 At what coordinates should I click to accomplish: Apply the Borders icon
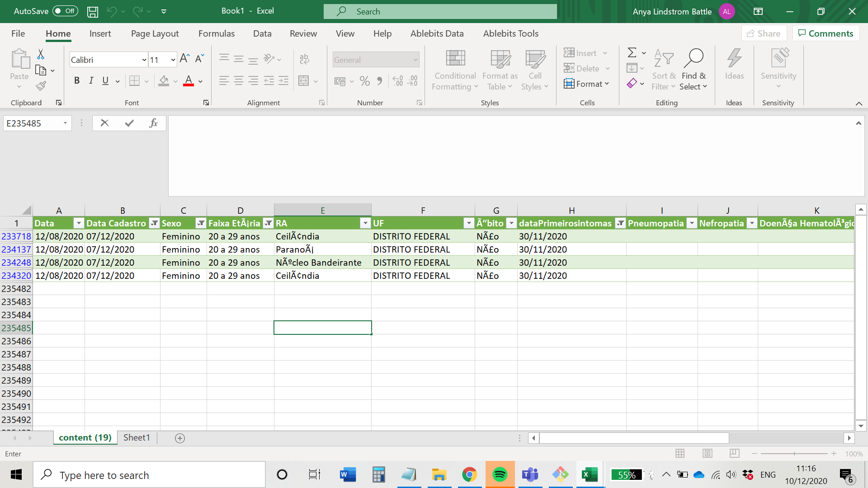[x=134, y=81]
